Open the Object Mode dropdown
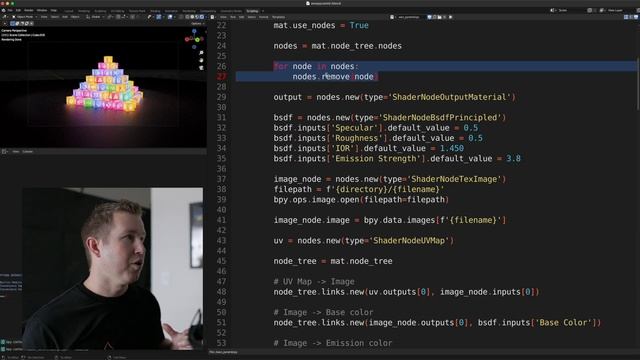The image size is (640, 360). click(25, 17)
